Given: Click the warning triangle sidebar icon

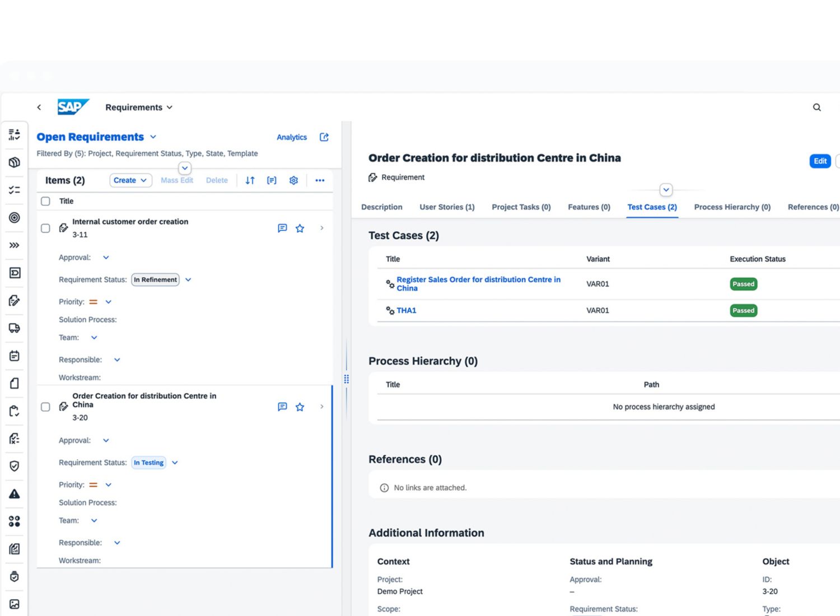Looking at the screenshot, I should point(15,494).
